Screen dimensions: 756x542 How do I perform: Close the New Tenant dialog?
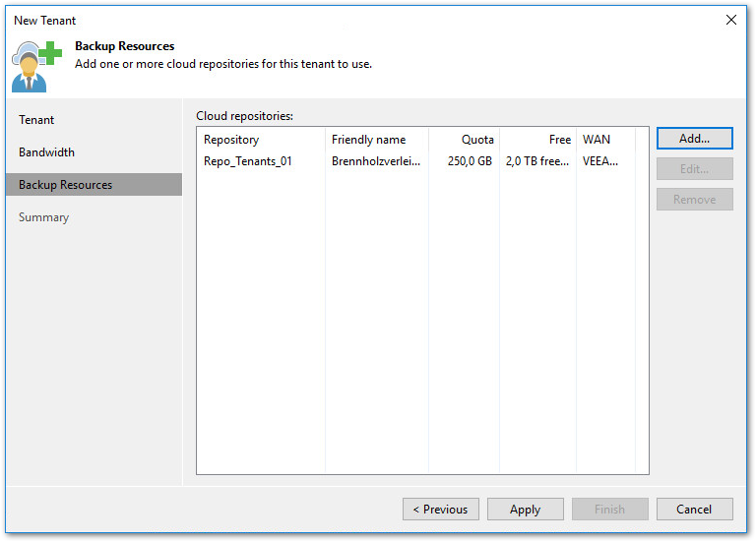[x=730, y=20]
